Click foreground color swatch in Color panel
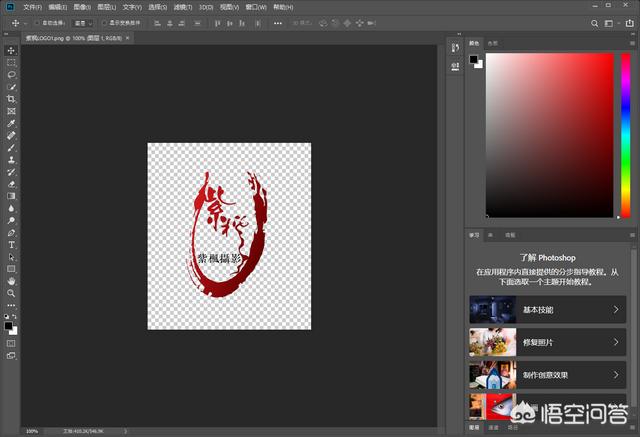This screenshot has height=437, width=640. [x=473, y=60]
